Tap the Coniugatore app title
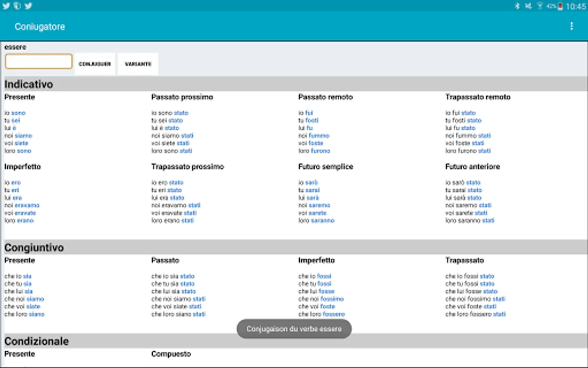 pos(40,27)
